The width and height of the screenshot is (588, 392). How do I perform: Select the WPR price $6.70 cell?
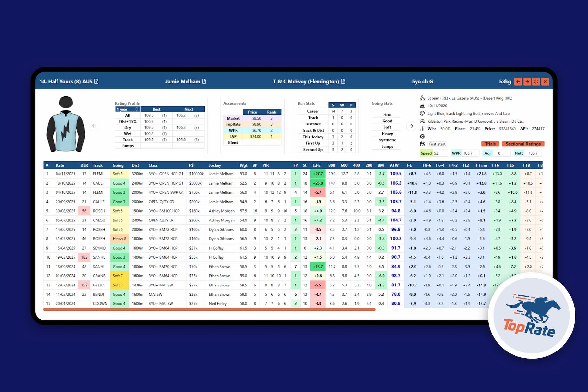tap(253, 130)
